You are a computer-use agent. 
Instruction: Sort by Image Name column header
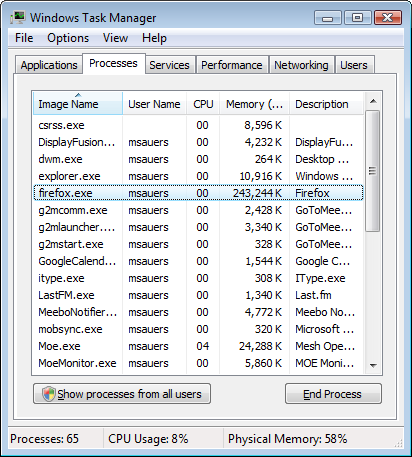pyautogui.click(x=78, y=104)
